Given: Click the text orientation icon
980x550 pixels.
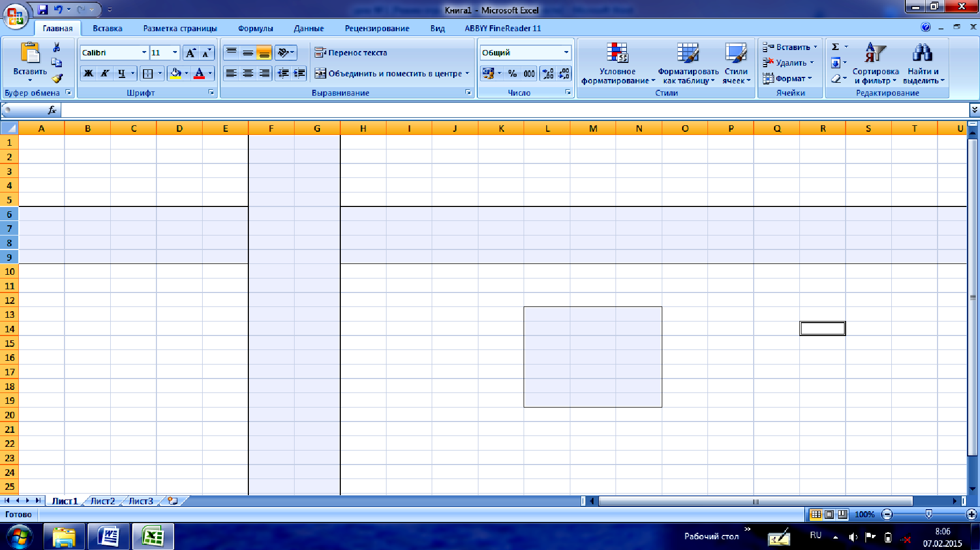Looking at the screenshot, I should tap(283, 52).
